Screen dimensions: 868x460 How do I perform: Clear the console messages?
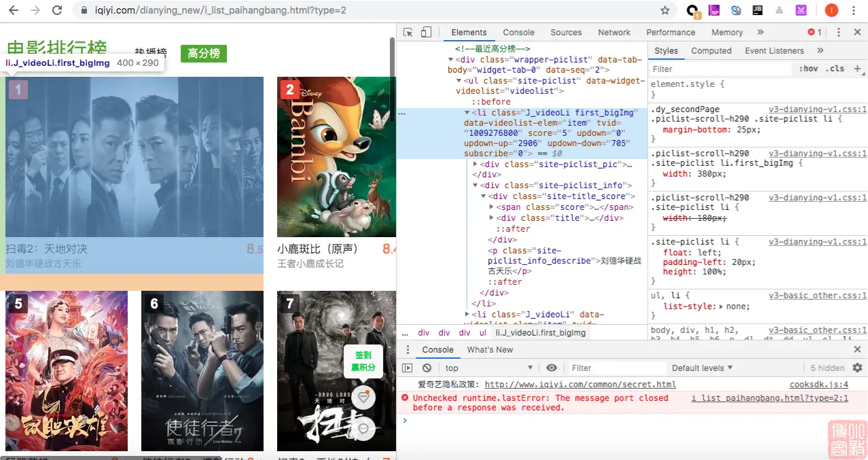427,368
